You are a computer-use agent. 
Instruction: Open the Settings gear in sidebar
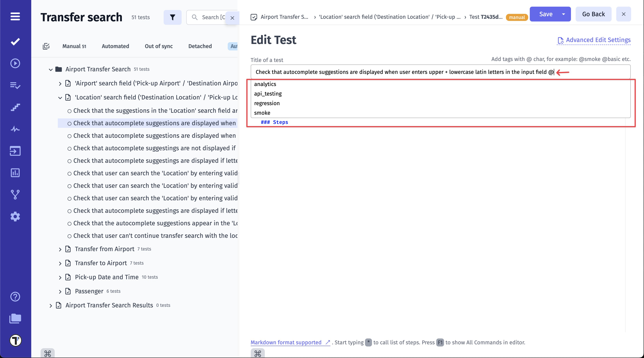pyautogui.click(x=15, y=216)
